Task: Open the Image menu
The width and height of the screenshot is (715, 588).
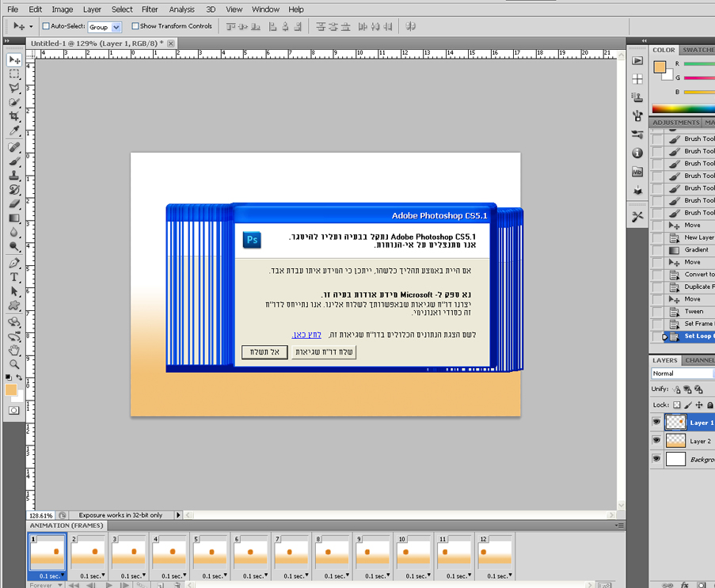Action: click(x=62, y=9)
